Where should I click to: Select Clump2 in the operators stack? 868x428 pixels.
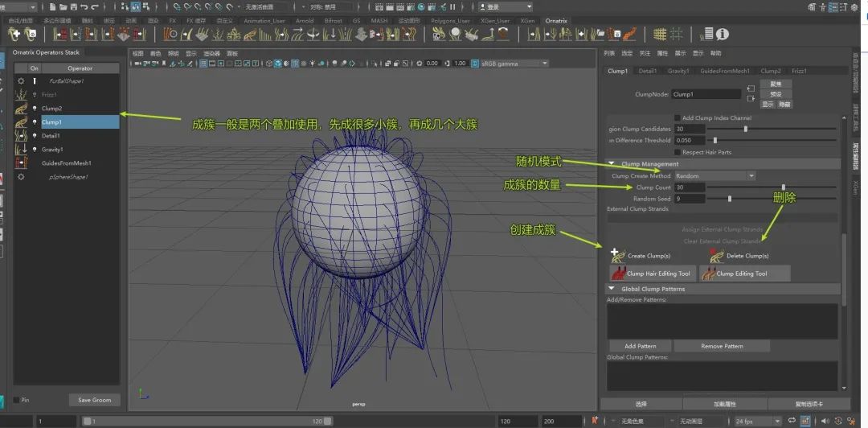coord(51,108)
